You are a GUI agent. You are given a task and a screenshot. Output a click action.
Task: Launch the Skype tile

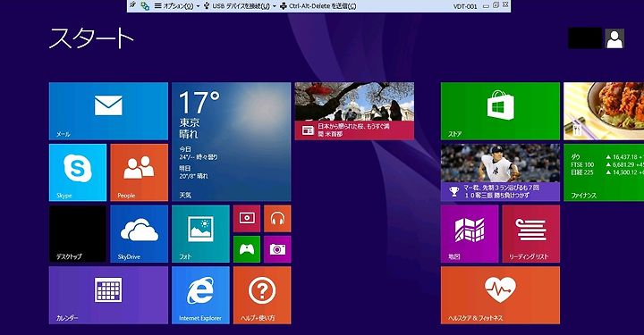click(78, 172)
